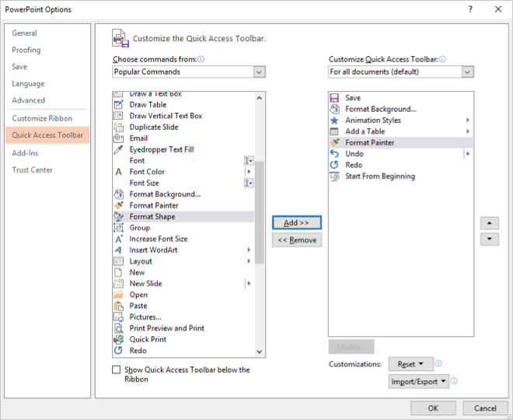Open the Trust Center category
Image resolution: width=513 pixels, height=420 pixels.
(x=32, y=170)
